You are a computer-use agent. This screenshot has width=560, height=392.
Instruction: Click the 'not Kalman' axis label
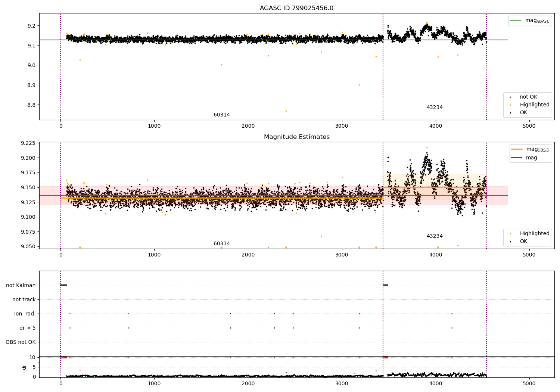click(21, 286)
